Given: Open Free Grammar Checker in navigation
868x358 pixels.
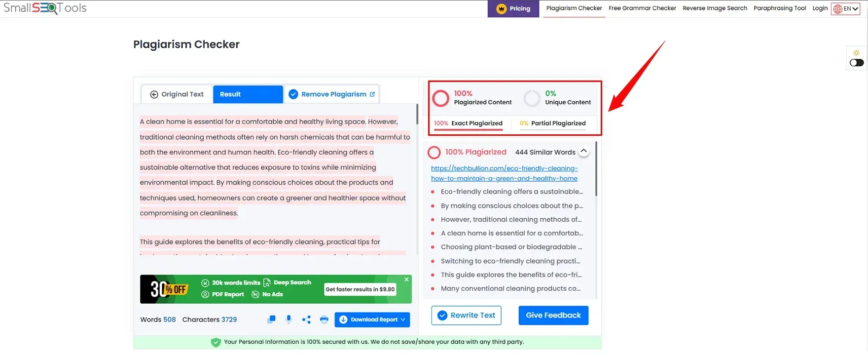Looking at the screenshot, I should 642,8.
